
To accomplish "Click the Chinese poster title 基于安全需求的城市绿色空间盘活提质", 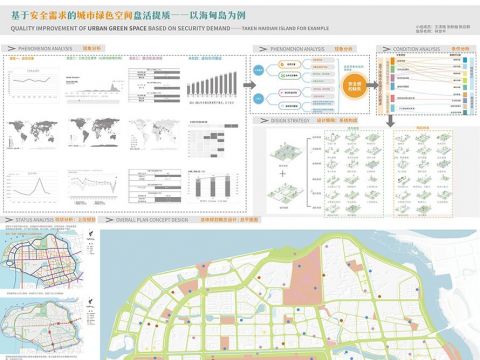I will (91, 15).
